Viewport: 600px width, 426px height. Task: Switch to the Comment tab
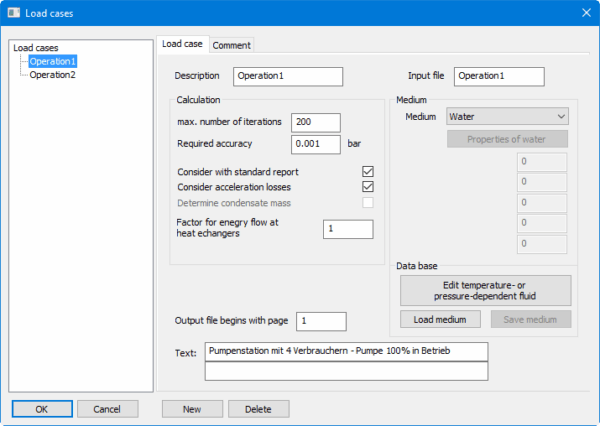point(232,45)
